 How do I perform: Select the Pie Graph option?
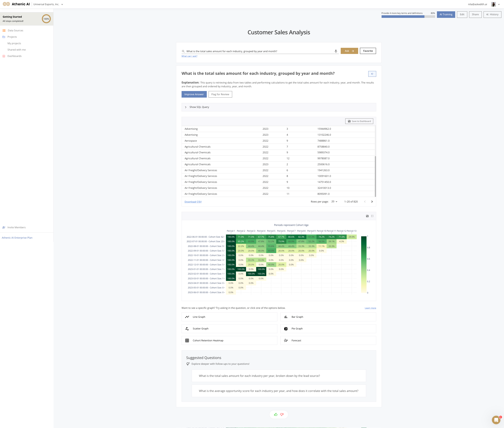328,328
